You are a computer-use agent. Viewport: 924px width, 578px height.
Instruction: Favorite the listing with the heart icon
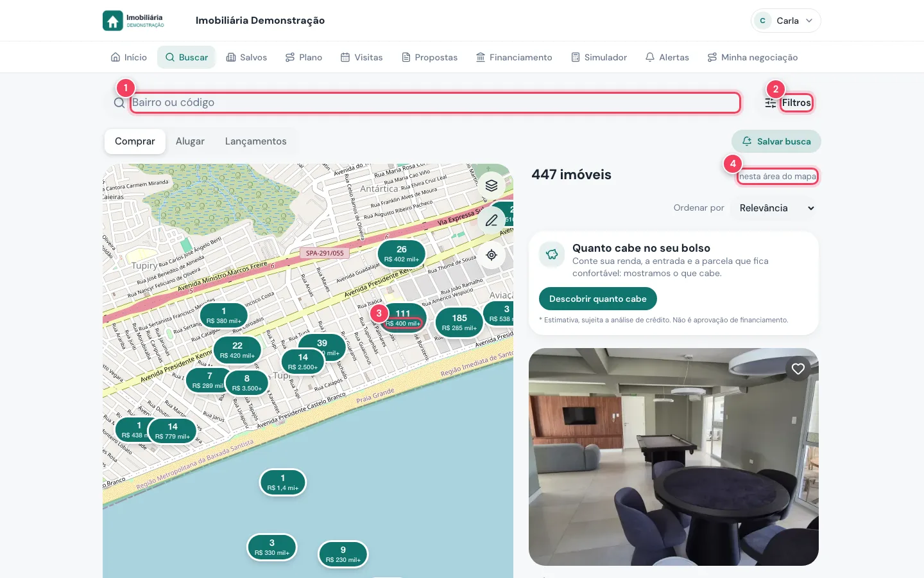pos(798,369)
